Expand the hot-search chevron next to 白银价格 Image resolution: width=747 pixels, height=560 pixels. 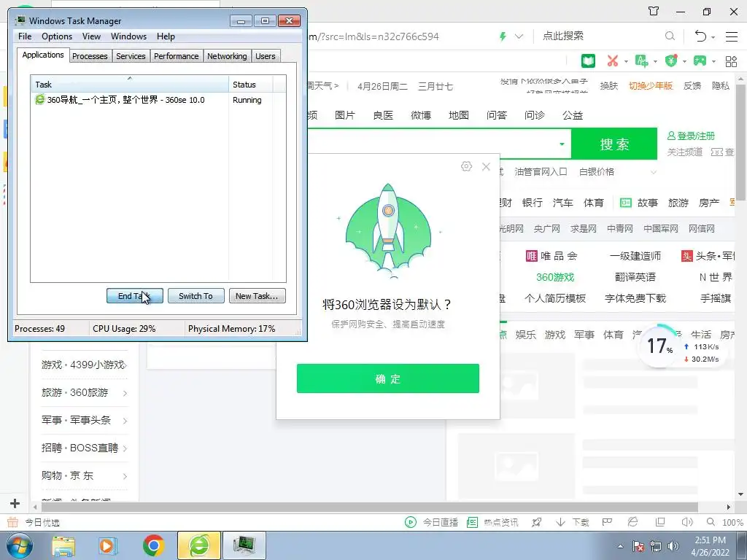pos(654,172)
